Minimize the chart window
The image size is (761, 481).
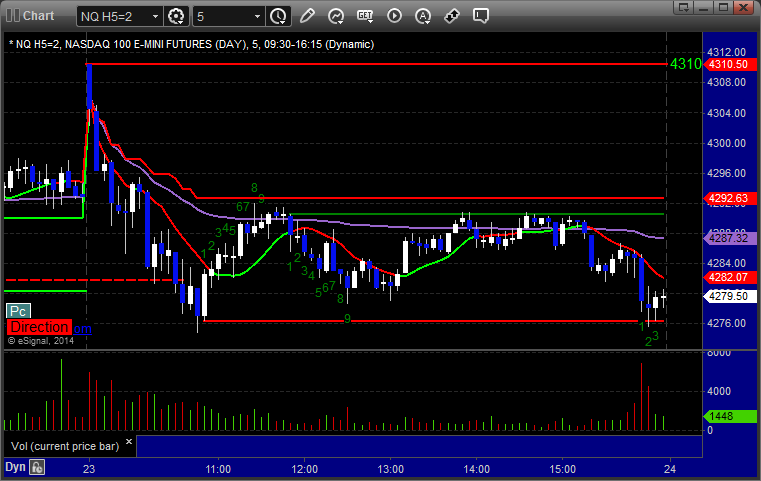(704, 7)
